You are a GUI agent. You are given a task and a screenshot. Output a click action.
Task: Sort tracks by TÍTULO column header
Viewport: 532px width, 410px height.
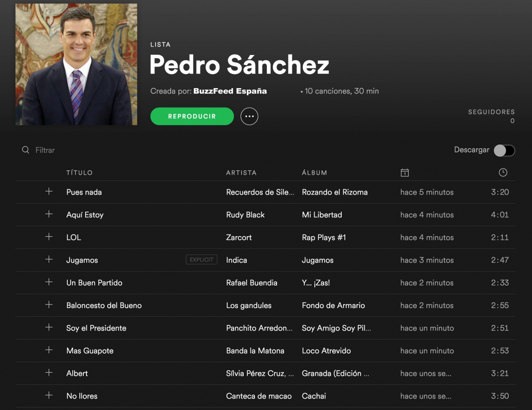[x=79, y=172]
